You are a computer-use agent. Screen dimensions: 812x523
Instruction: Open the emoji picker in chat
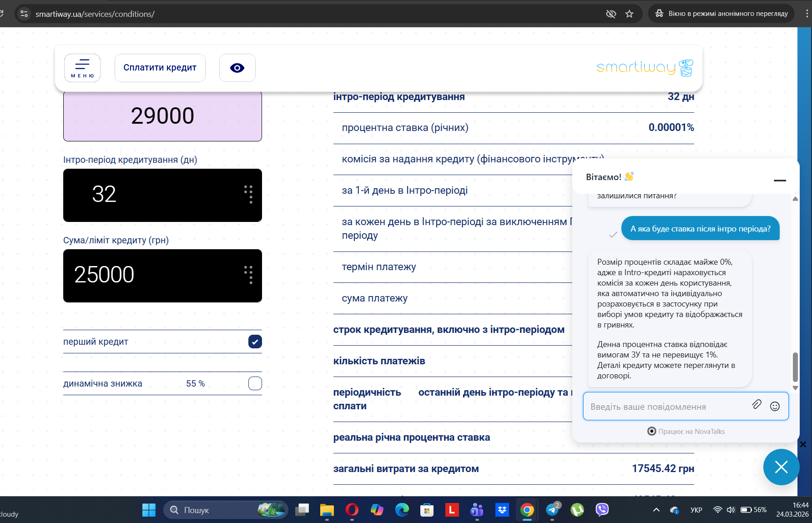click(x=775, y=406)
